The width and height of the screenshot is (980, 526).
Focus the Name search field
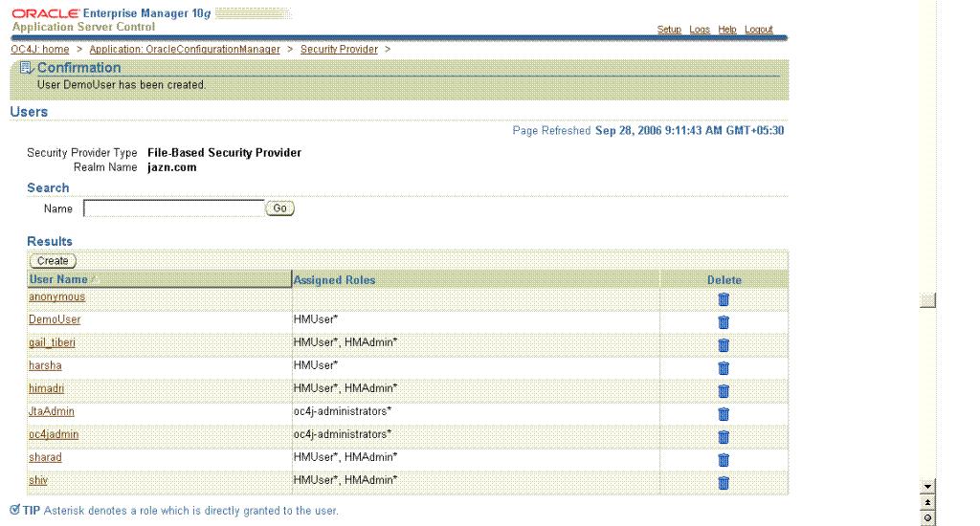pyautogui.click(x=174, y=208)
